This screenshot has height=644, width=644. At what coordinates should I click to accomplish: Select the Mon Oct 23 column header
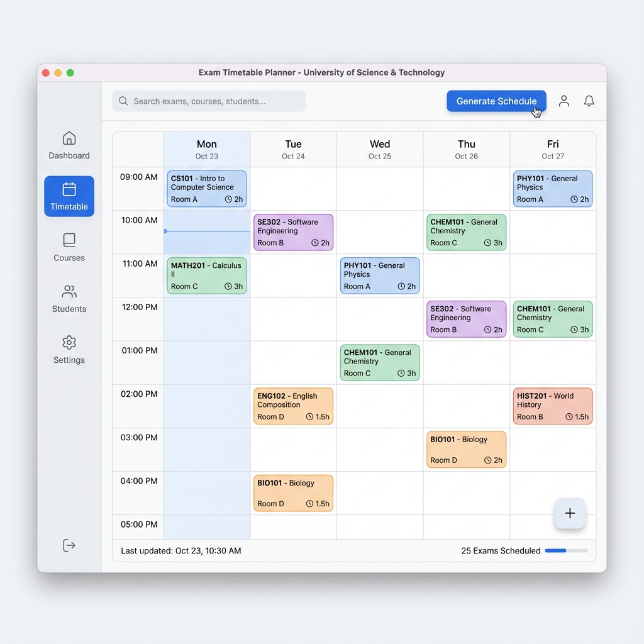(x=206, y=149)
